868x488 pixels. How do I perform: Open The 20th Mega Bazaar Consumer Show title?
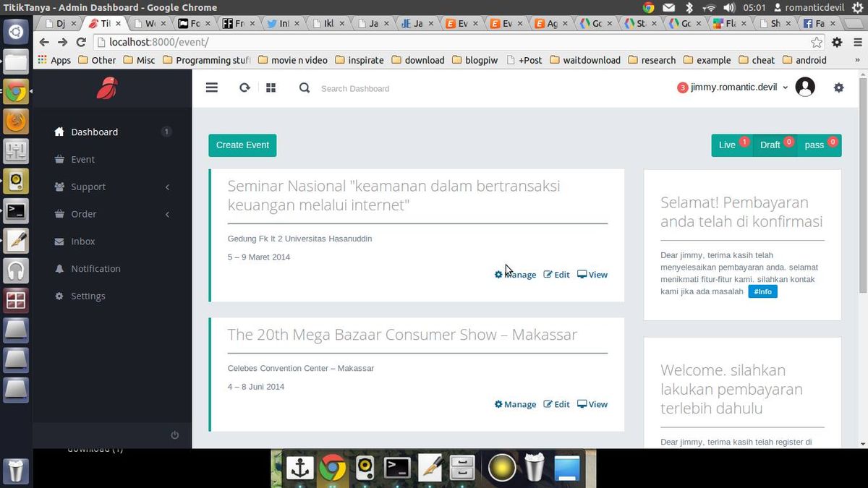402,335
